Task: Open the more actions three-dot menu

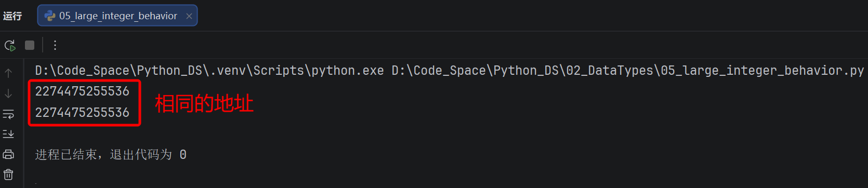Action: click(55, 45)
